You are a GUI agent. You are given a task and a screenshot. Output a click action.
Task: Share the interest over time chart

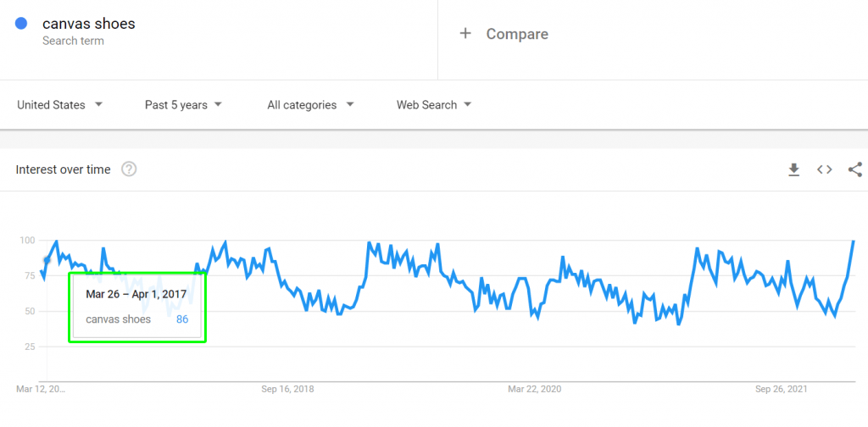(855, 169)
